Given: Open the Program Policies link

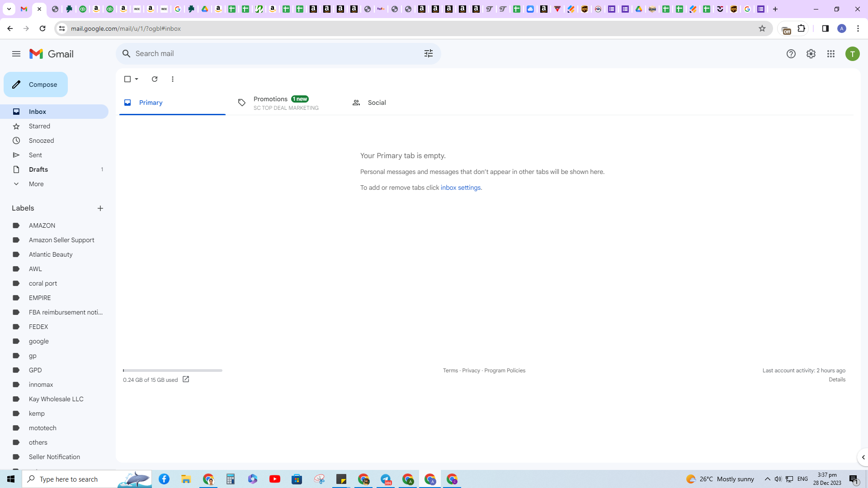Looking at the screenshot, I should [505, 371].
